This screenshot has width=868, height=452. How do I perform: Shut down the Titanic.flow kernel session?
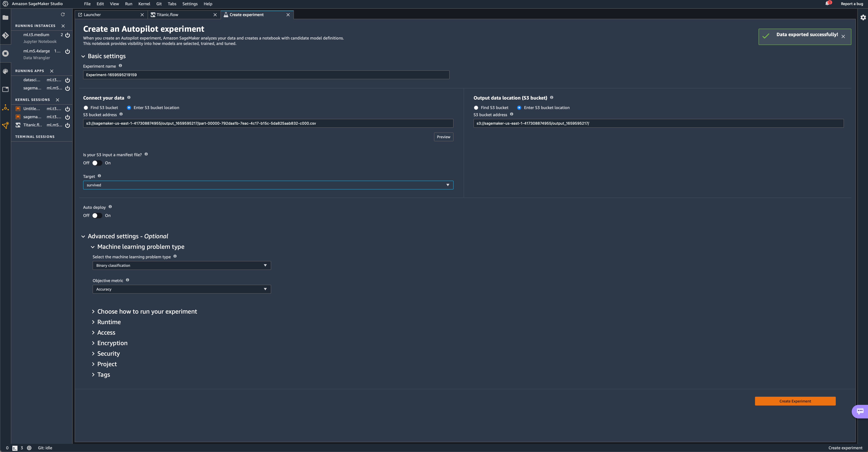click(x=67, y=125)
